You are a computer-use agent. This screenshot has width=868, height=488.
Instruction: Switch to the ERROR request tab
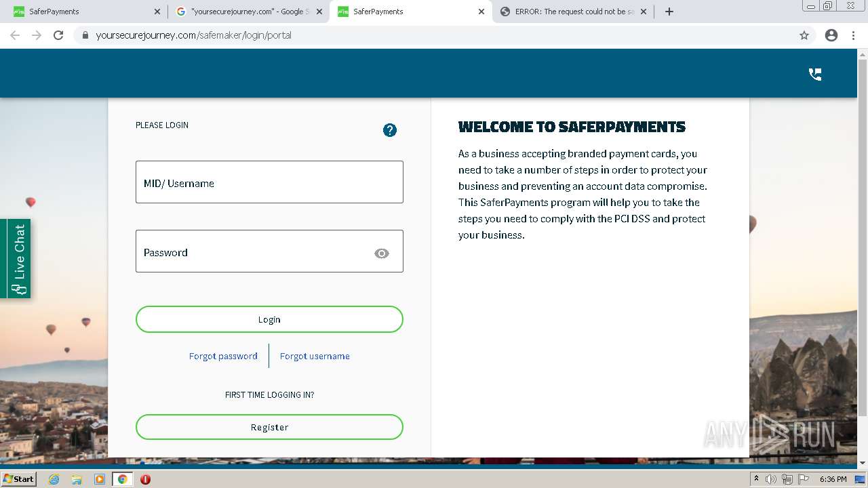point(574,12)
